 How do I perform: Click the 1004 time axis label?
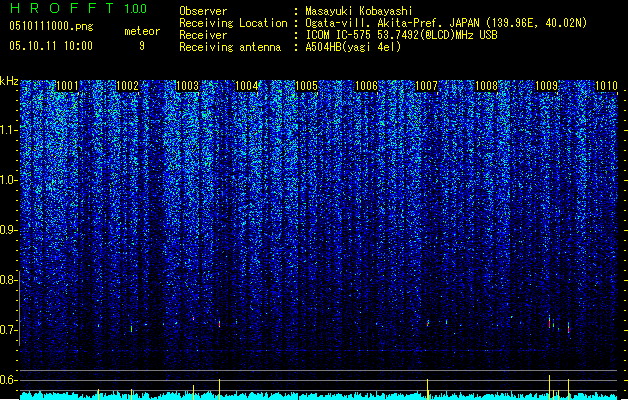[247, 86]
